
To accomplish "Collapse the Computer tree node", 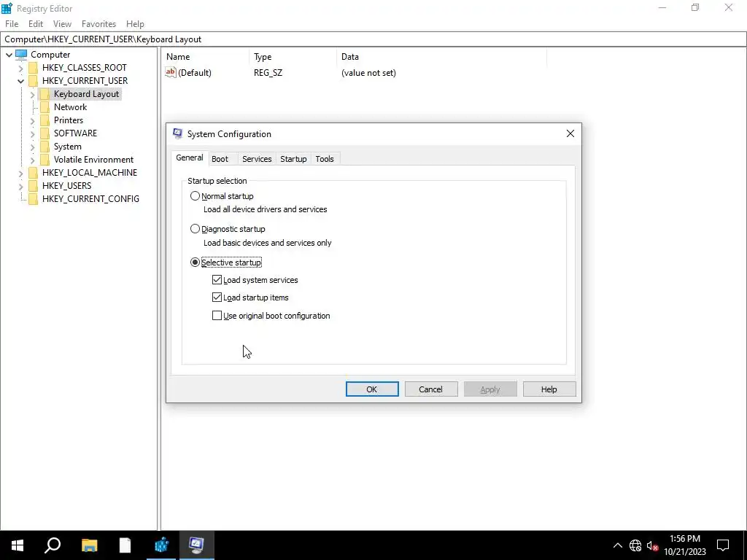I will [x=9, y=55].
